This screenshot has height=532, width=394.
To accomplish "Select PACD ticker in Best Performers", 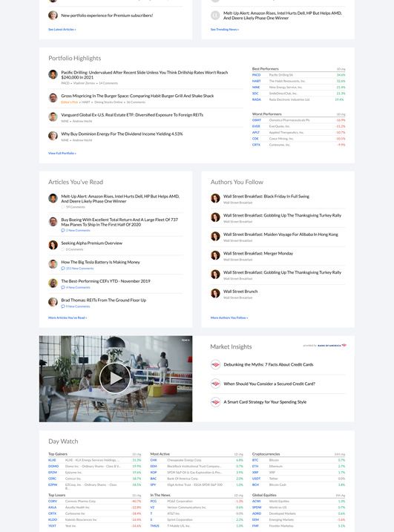I will click(x=256, y=75).
